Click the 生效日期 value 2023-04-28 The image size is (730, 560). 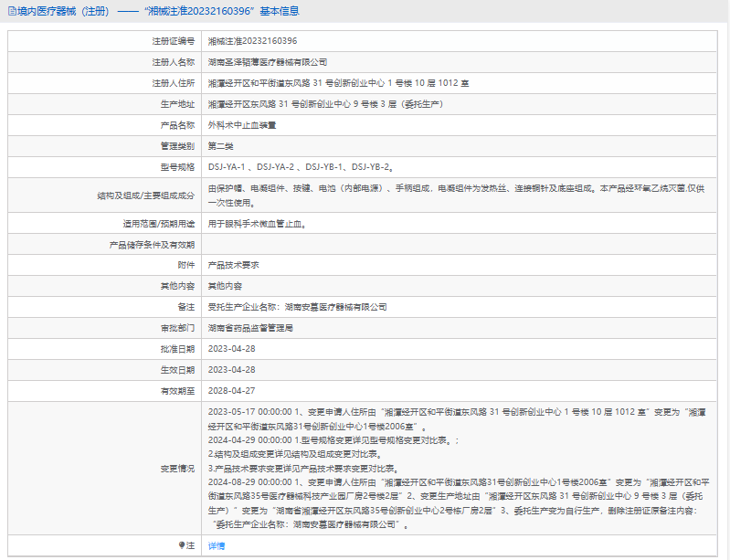pyautogui.click(x=231, y=370)
